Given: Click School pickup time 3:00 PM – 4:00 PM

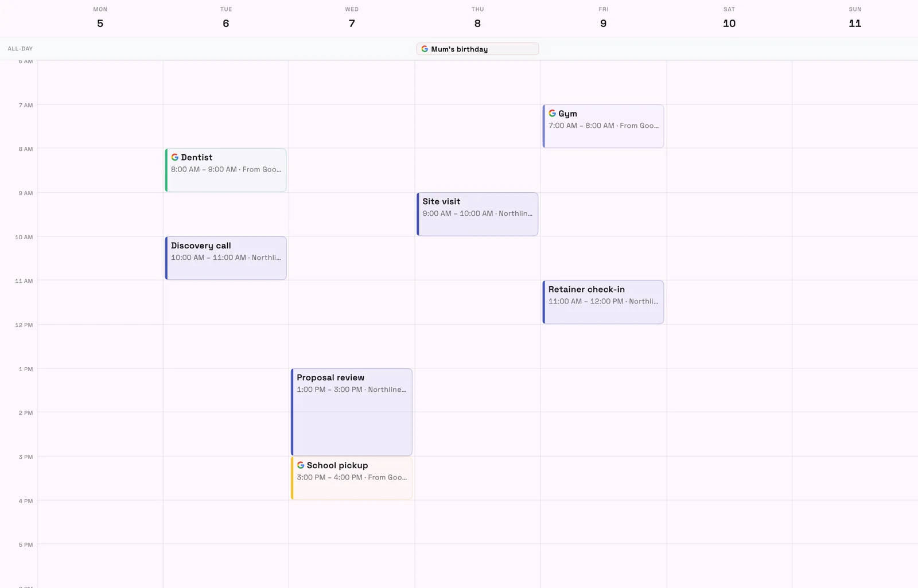Looking at the screenshot, I should [x=329, y=477].
